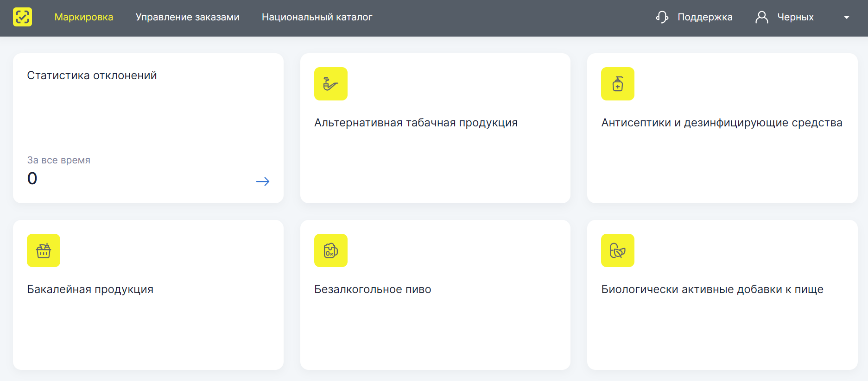Go to Национальный каталог section

click(x=317, y=17)
